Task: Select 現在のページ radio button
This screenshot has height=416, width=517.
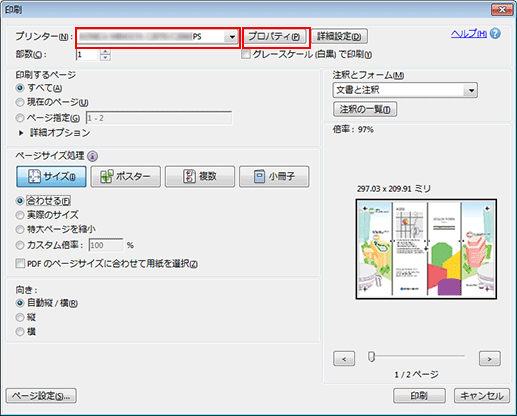Action: [20, 102]
